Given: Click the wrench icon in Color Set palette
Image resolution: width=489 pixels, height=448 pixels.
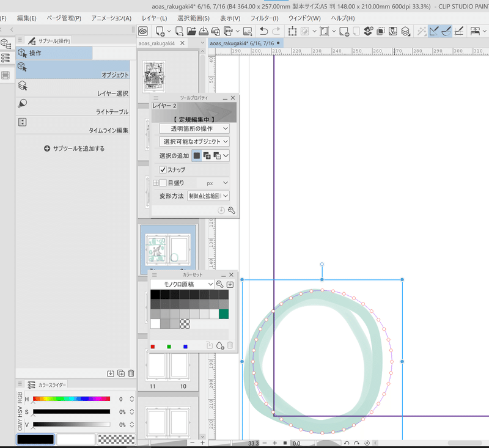Looking at the screenshot, I should (x=219, y=284).
